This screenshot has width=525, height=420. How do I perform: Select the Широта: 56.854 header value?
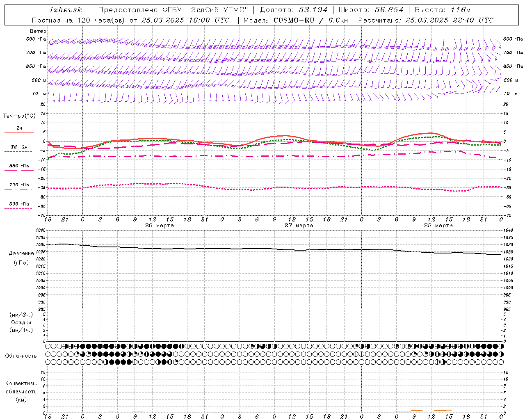(371, 10)
